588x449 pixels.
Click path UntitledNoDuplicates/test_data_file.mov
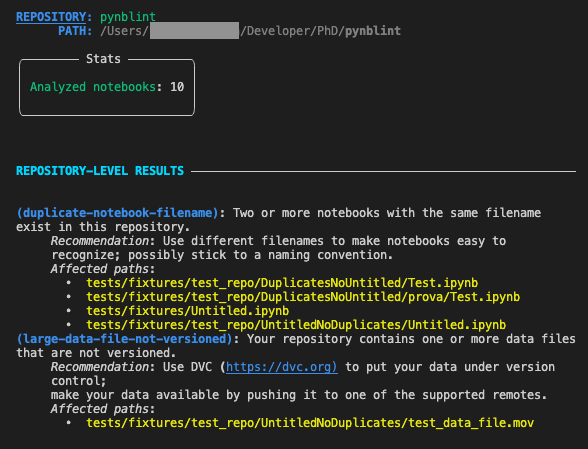pos(310,423)
